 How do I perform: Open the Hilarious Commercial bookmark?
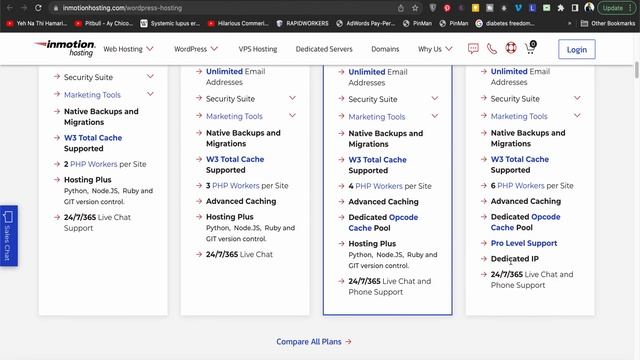238,23
